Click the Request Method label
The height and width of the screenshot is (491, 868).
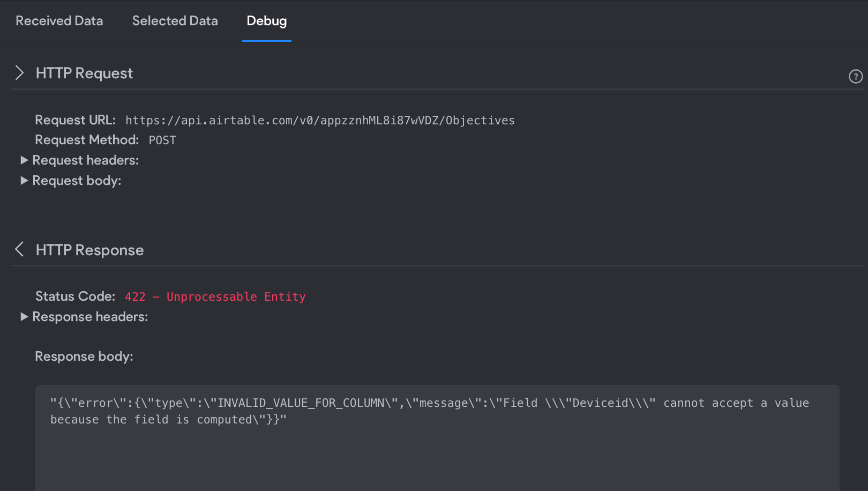[x=87, y=140]
